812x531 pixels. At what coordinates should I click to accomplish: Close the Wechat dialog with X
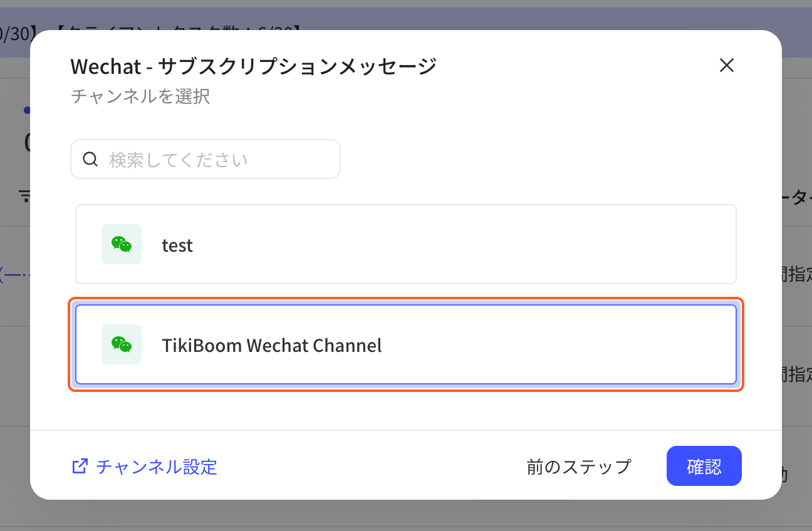[x=727, y=65]
